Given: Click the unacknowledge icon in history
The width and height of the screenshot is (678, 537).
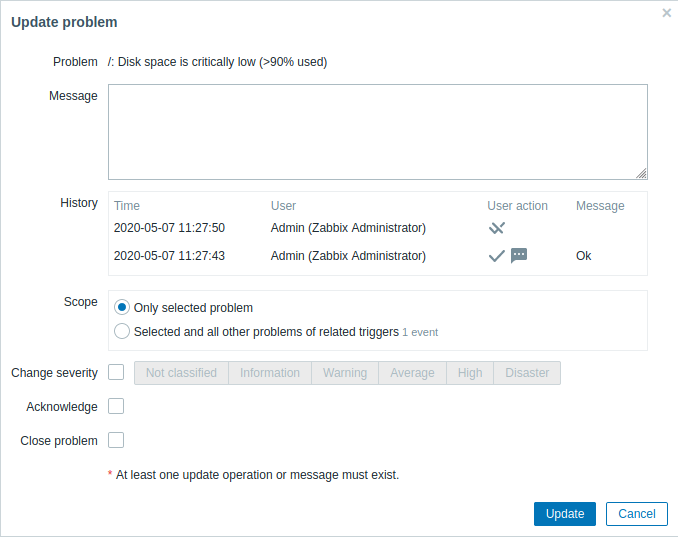Looking at the screenshot, I should pyautogui.click(x=497, y=228).
